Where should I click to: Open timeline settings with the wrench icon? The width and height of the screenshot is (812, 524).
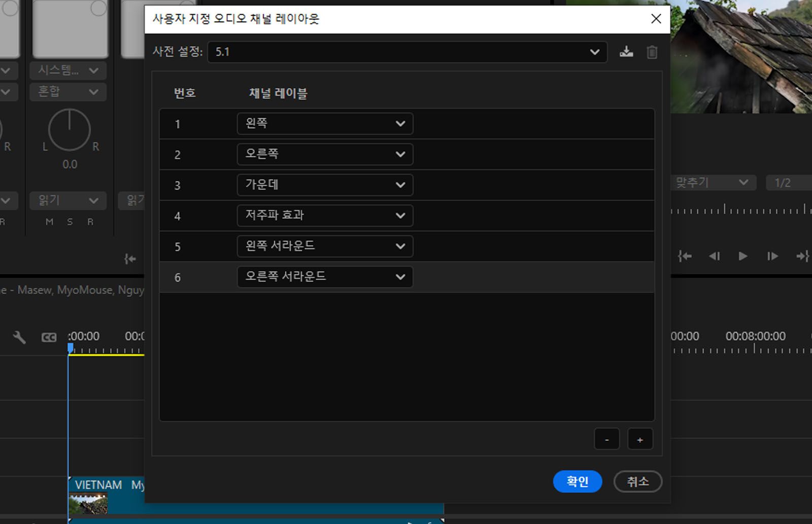click(x=19, y=336)
